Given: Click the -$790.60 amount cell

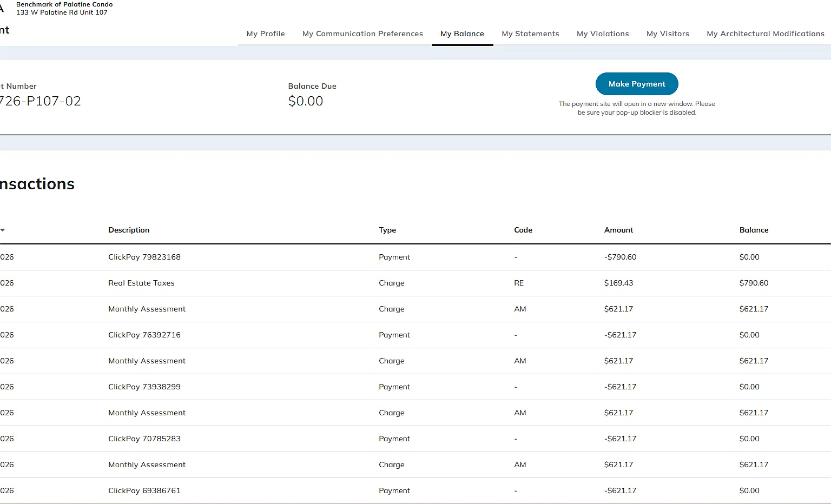Looking at the screenshot, I should pyautogui.click(x=620, y=257).
